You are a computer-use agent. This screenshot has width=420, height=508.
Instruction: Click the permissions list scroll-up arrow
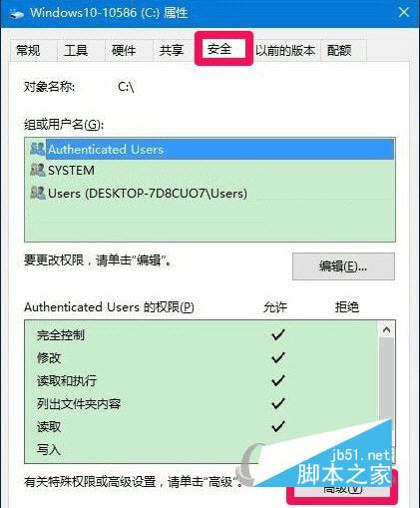386,329
